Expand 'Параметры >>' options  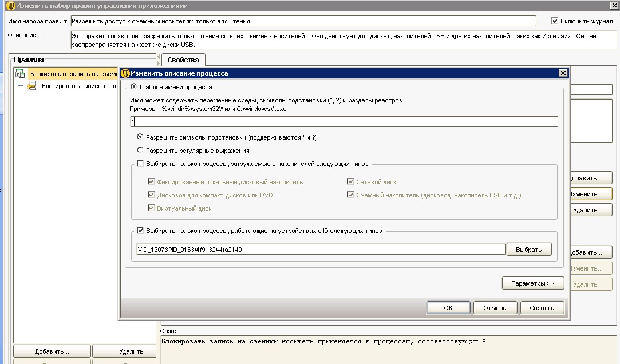click(x=532, y=283)
